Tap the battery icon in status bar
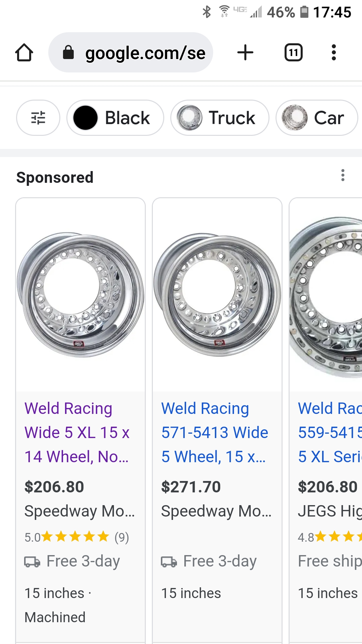Viewport: 362px width, 644px height. point(304,12)
